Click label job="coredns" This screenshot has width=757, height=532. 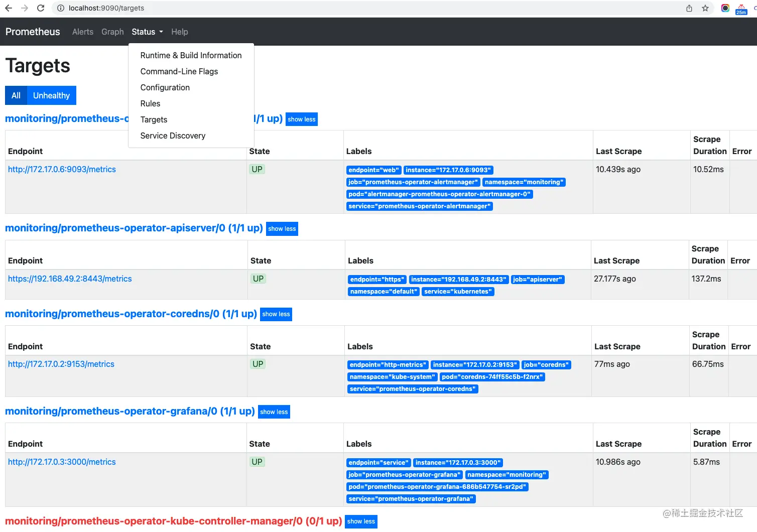pos(546,365)
